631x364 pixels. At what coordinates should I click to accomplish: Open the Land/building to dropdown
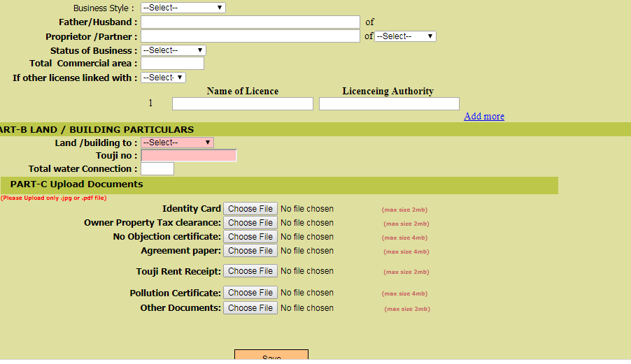[x=177, y=143]
